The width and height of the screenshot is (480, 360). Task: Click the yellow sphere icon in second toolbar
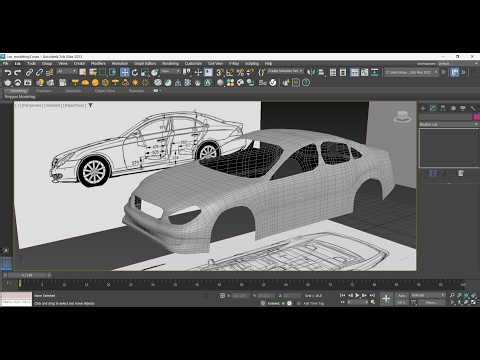point(95,83)
